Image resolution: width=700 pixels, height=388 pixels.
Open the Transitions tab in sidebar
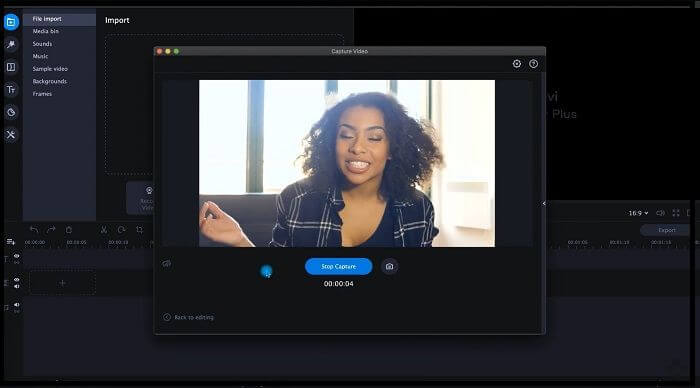click(11, 67)
